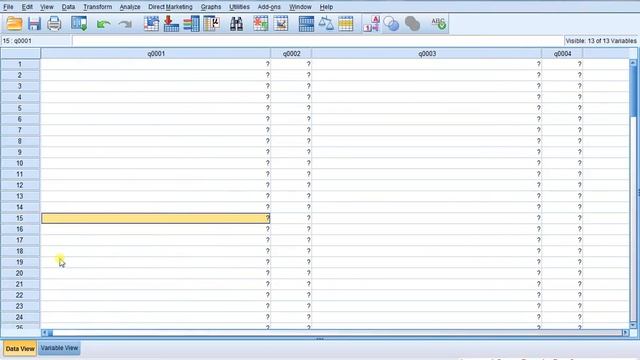The height and width of the screenshot is (360, 640).
Task: Open the Window menu
Action: (x=300, y=7)
